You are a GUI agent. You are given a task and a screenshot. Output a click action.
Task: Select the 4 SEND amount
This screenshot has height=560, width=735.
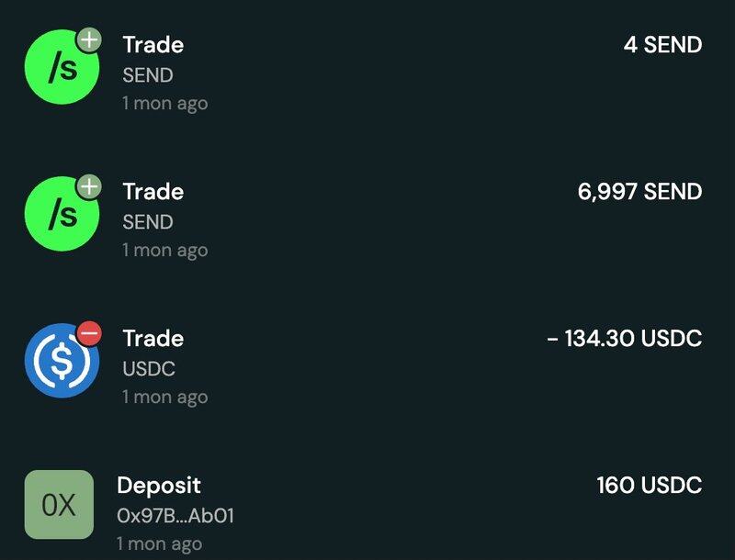tap(662, 44)
